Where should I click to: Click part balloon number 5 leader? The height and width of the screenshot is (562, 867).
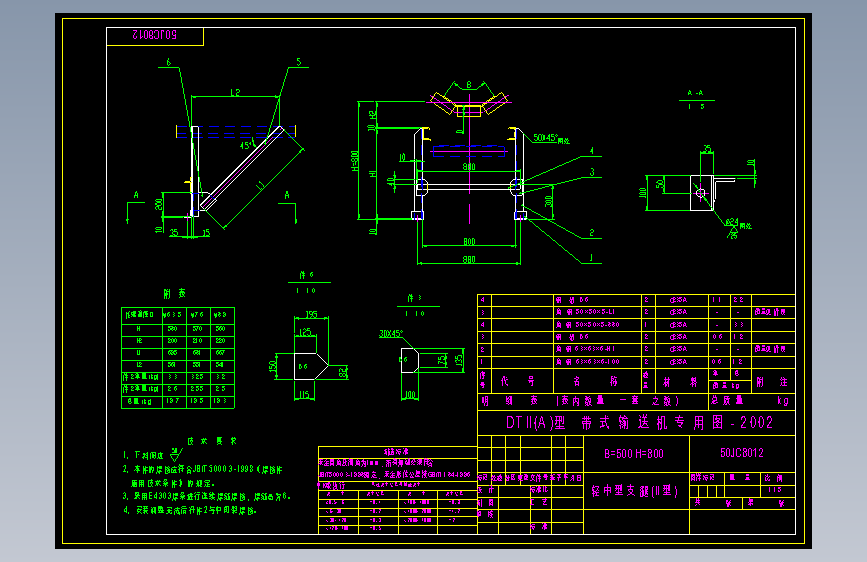coord(299,61)
